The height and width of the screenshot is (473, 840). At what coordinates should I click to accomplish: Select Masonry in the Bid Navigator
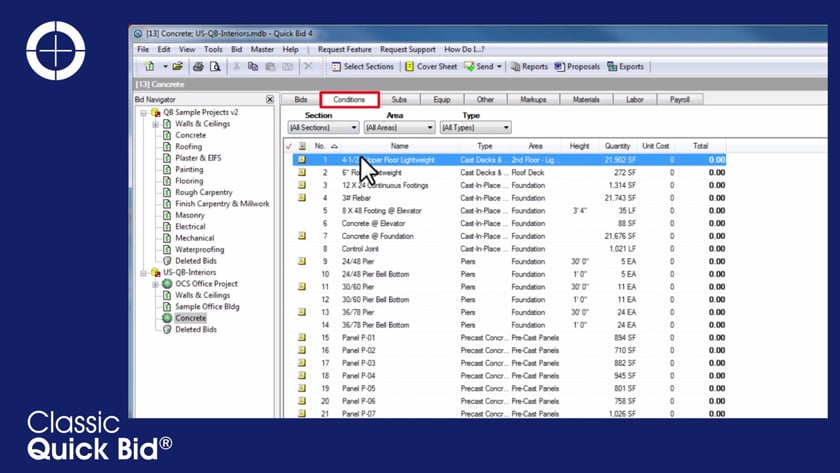click(190, 215)
